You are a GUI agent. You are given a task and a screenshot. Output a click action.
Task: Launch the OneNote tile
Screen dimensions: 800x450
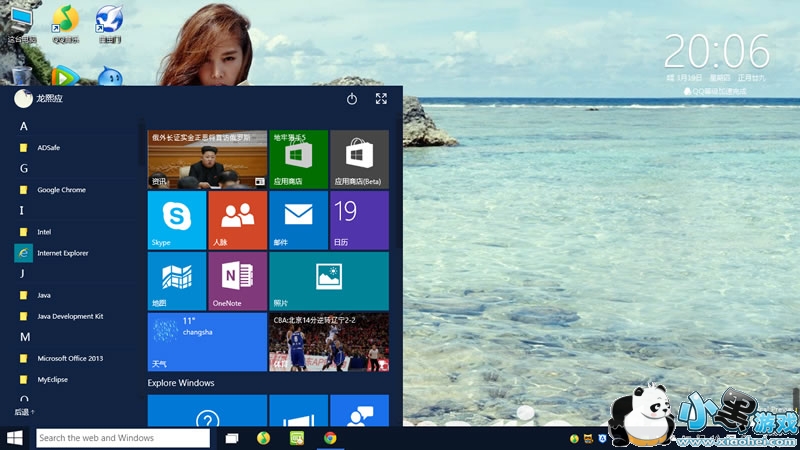tap(238, 281)
